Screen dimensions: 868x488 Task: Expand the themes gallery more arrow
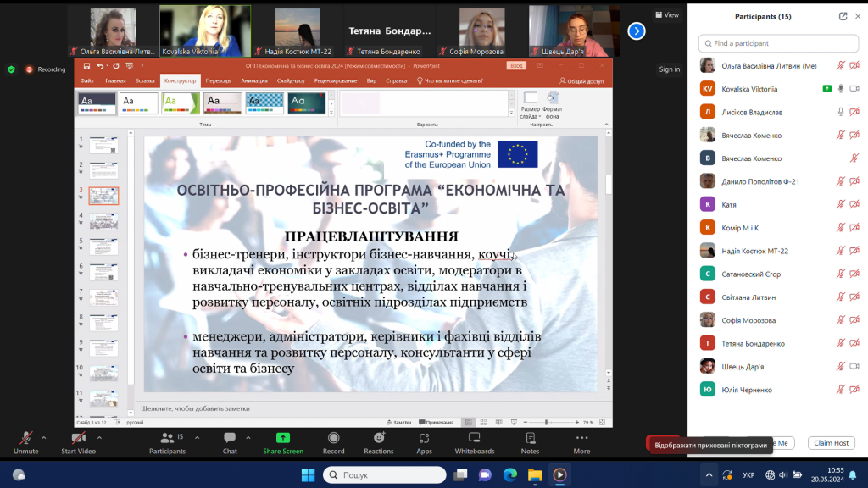(331, 113)
